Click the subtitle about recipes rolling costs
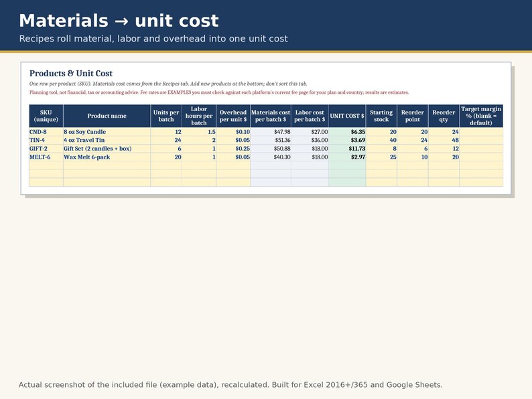This screenshot has width=532, height=399. tap(153, 39)
